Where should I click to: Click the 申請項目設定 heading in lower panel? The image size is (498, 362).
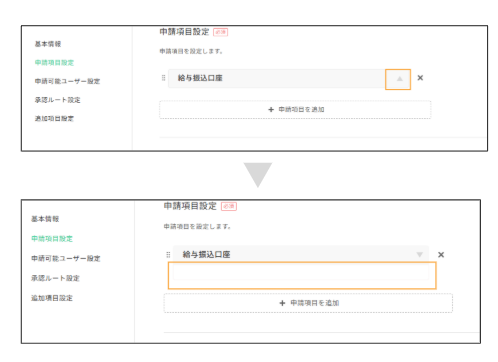click(190, 206)
